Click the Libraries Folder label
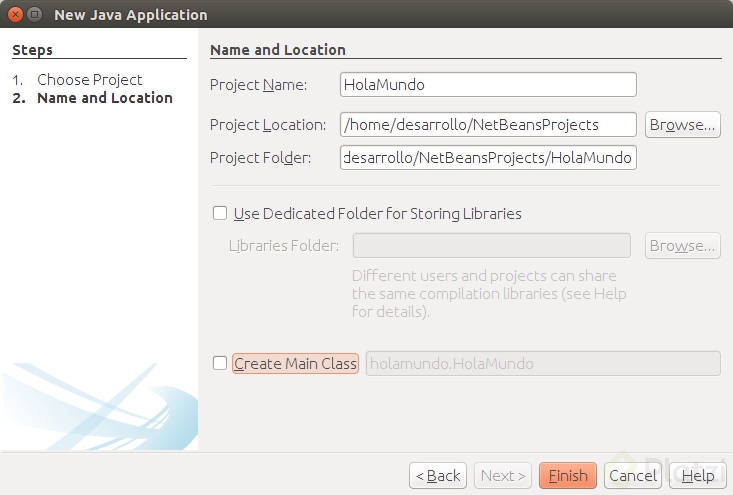Image resolution: width=733 pixels, height=495 pixels. pos(284,245)
